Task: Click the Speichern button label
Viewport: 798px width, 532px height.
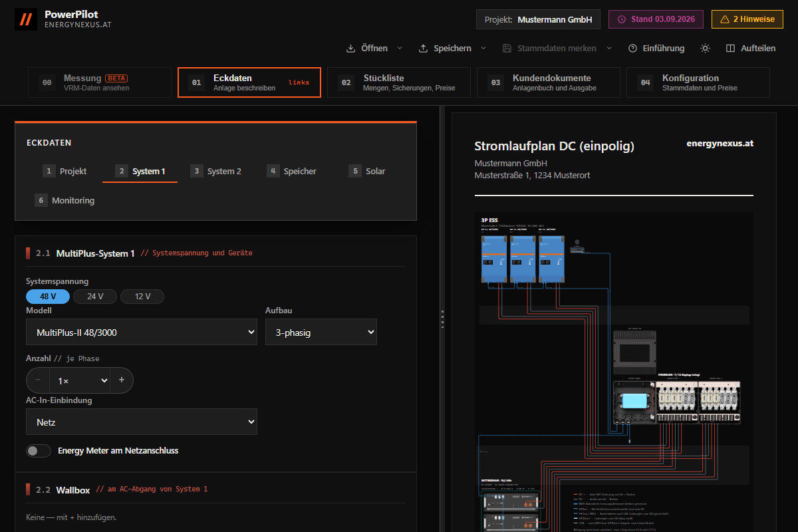Action: coord(452,49)
